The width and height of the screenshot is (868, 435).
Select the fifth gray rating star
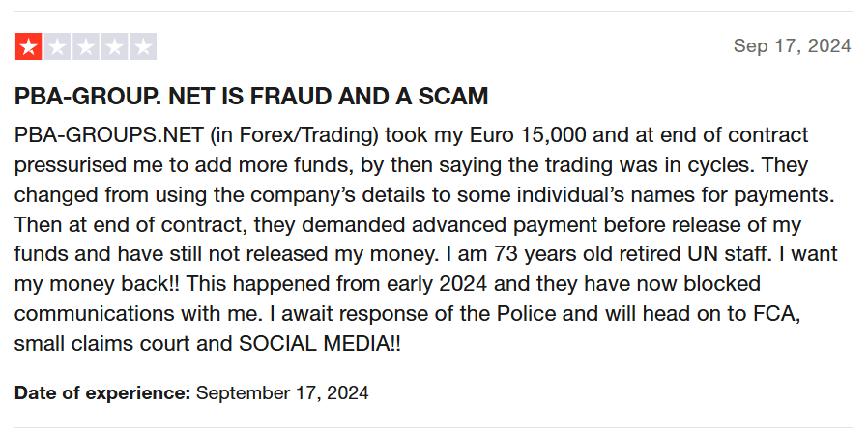(143, 46)
